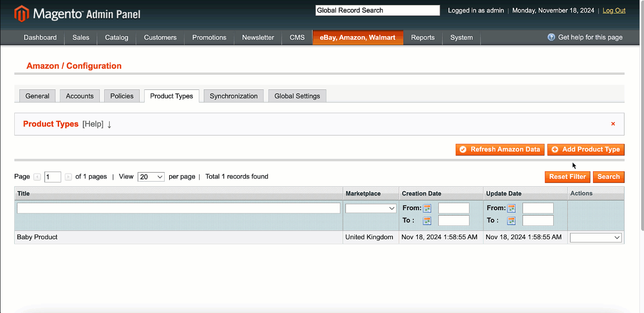Close the Product Types help block

click(x=613, y=124)
